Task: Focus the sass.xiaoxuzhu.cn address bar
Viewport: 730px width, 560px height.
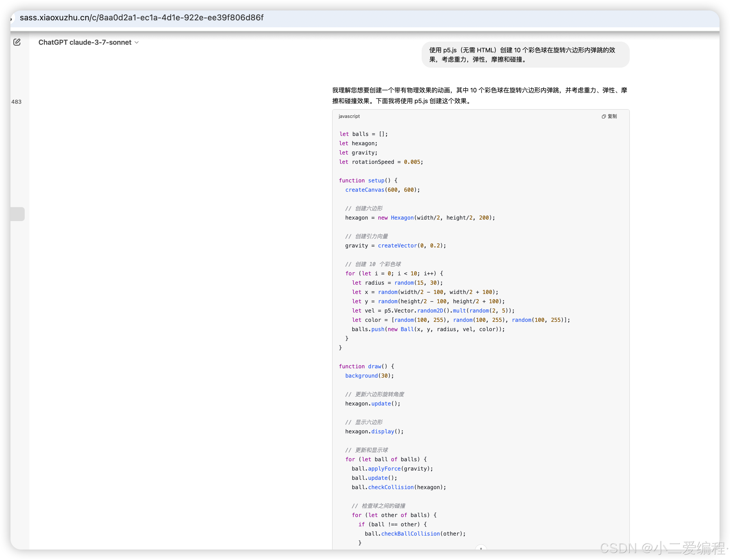Action: point(142,18)
